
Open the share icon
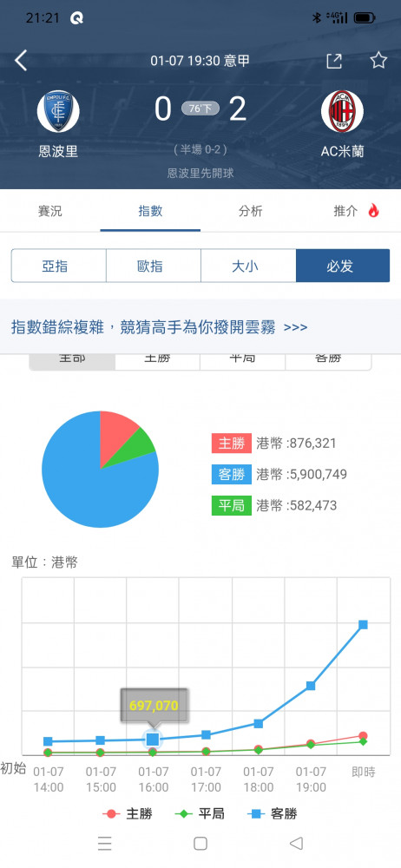click(x=334, y=61)
